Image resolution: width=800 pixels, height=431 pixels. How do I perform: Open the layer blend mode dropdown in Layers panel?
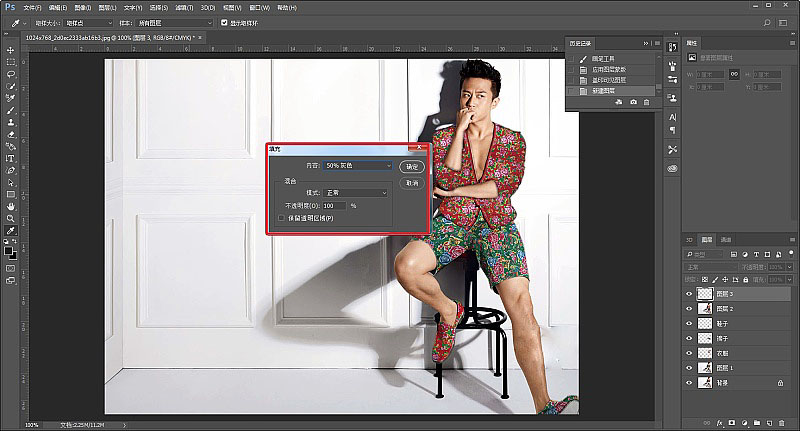(711, 267)
